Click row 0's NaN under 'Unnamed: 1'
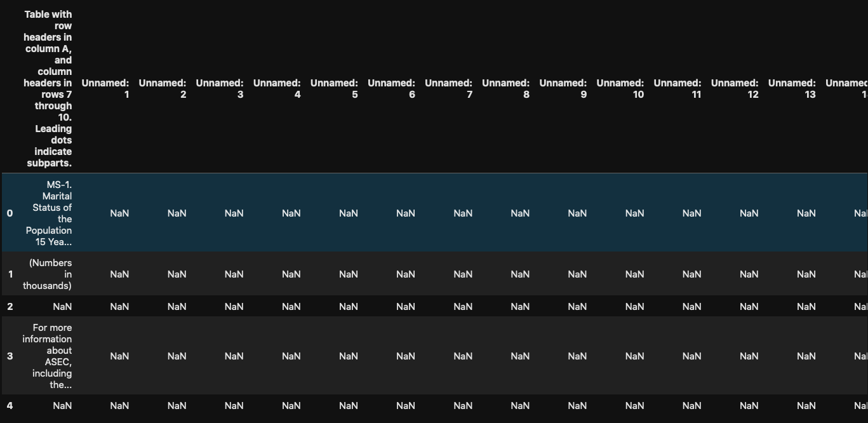The width and height of the screenshot is (868, 423). 119,213
